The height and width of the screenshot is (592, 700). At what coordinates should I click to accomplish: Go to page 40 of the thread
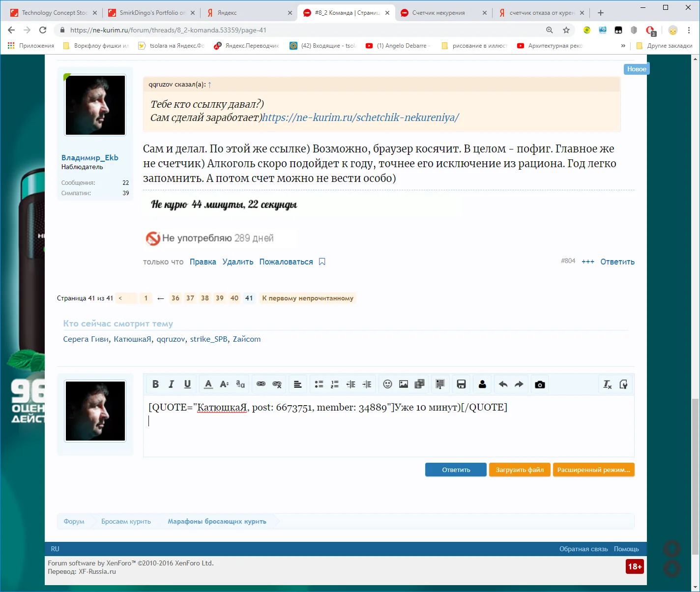point(234,298)
